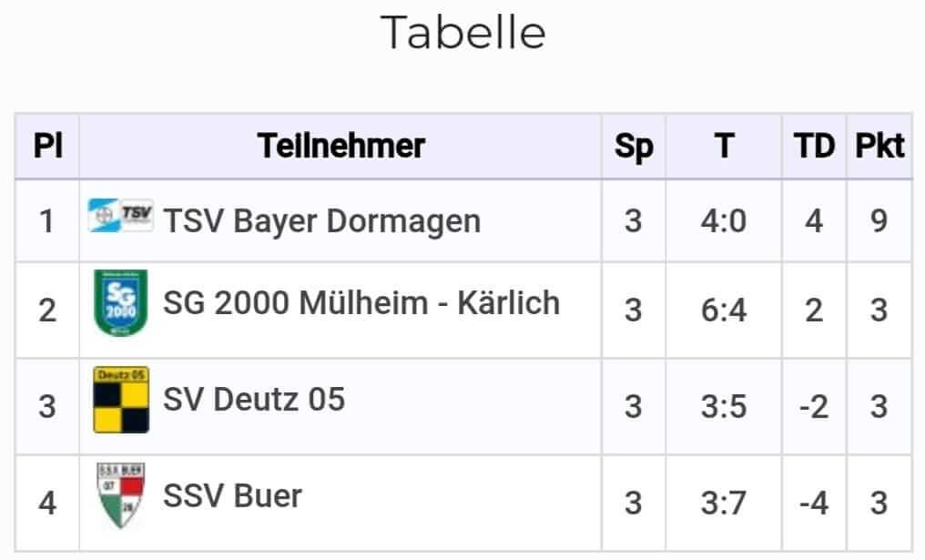Select the 3:7 goals cell for SSV Buer
The width and height of the screenshot is (925, 560).
pos(724,504)
